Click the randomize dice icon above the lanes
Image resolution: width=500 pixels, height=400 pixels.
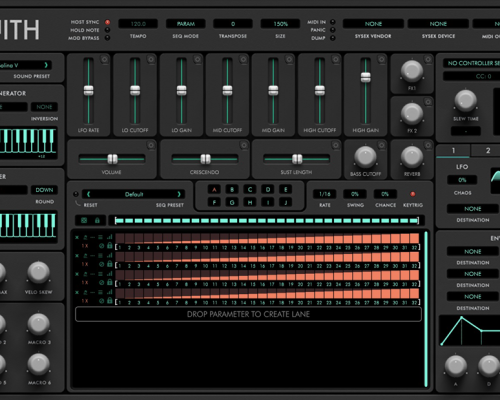84,220
